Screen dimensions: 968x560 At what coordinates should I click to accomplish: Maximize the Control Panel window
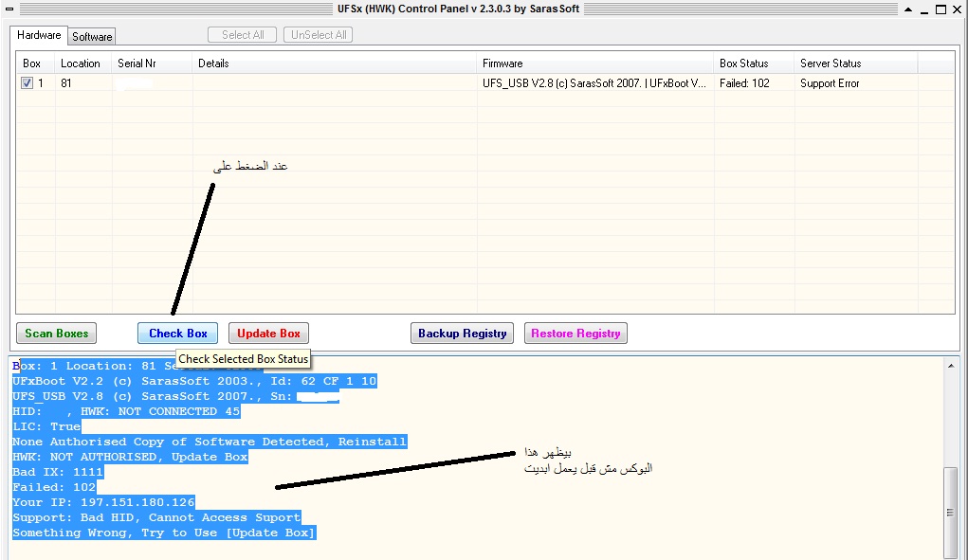pos(941,9)
